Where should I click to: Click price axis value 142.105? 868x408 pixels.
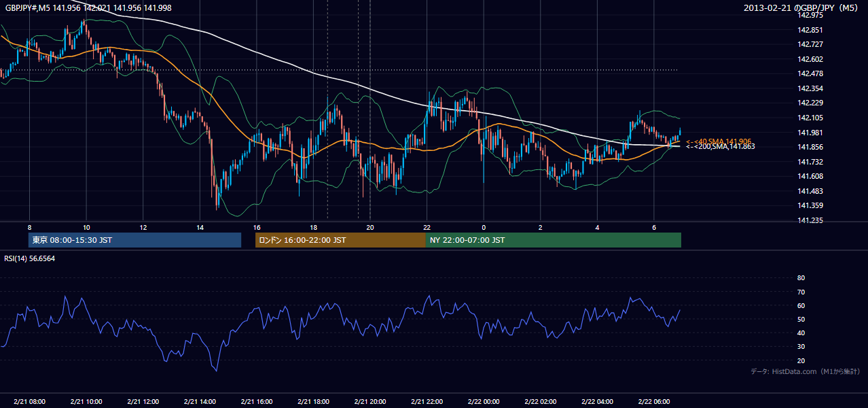(810, 118)
